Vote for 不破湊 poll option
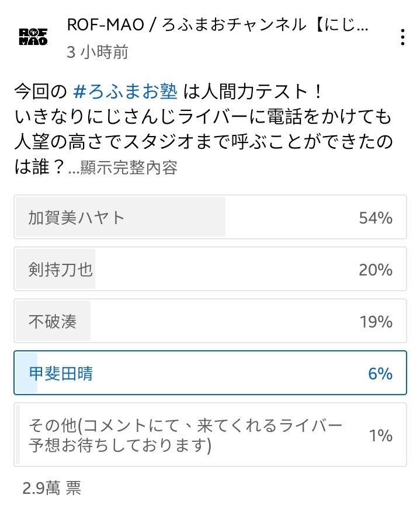This screenshot has height=509, width=420. point(210,320)
